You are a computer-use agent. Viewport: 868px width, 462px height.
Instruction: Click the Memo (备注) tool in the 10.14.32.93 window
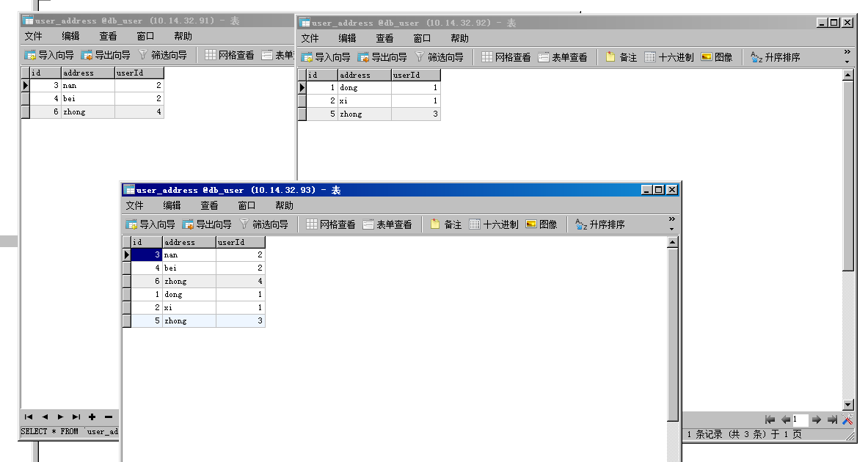click(x=446, y=224)
